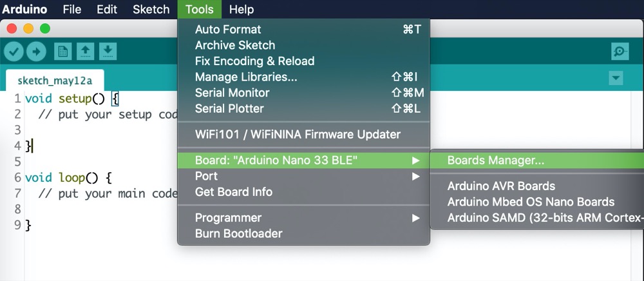Save the sketch using down-arrow icon
The width and height of the screenshot is (644, 281).
tap(108, 52)
